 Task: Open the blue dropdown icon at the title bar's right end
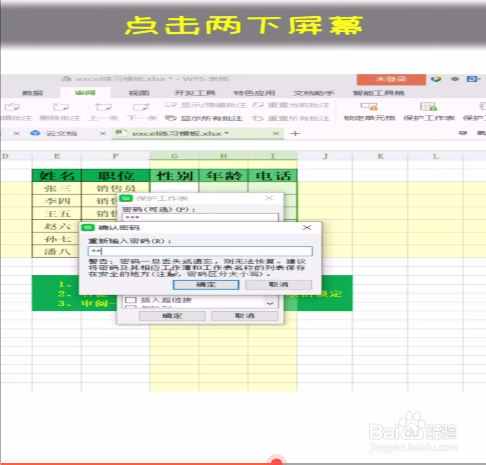click(x=473, y=79)
